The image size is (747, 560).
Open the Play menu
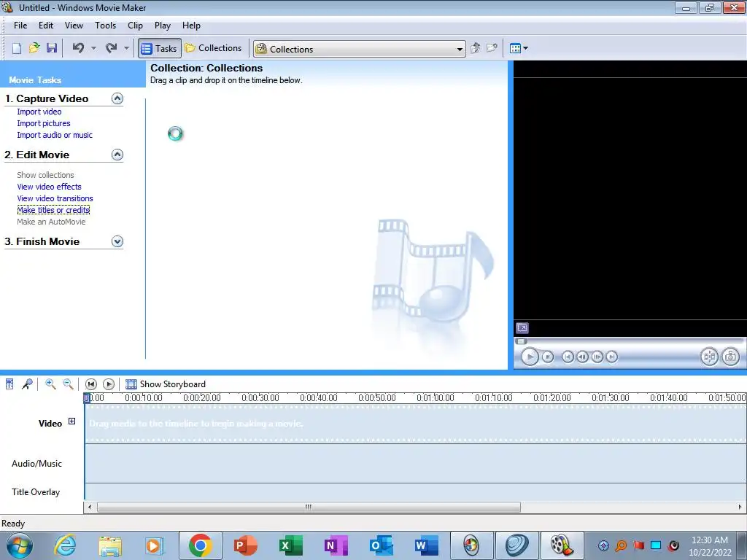pyautogui.click(x=163, y=26)
